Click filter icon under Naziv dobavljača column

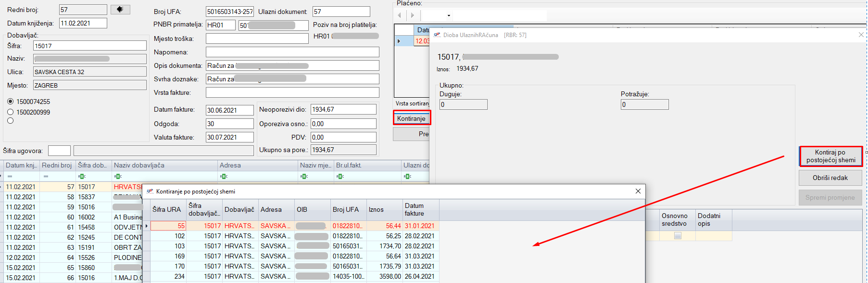[x=118, y=177]
